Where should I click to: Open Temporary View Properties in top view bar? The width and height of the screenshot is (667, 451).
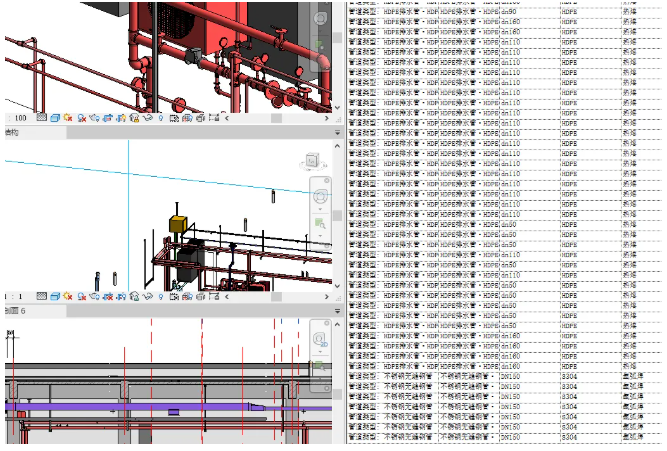pyautogui.click(x=174, y=118)
